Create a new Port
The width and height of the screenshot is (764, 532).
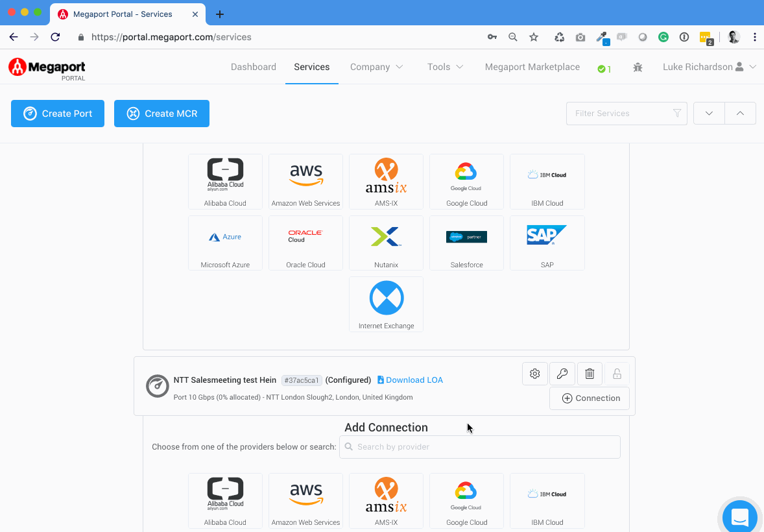coord(58,114)
